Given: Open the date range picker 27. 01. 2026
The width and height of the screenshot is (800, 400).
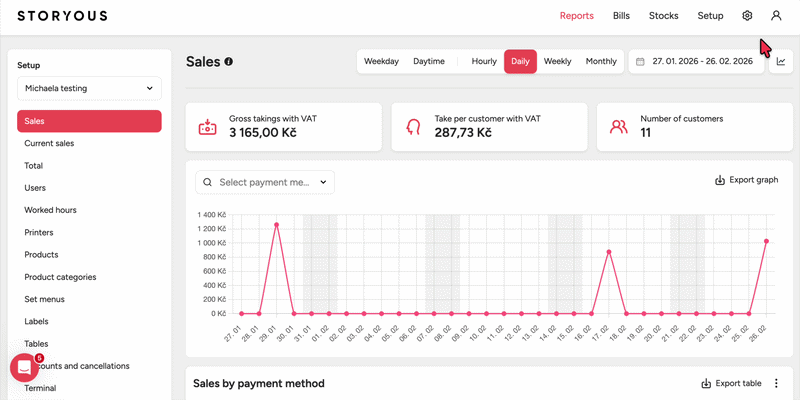Looking at the screenshot, I should (x=702, y=62).
